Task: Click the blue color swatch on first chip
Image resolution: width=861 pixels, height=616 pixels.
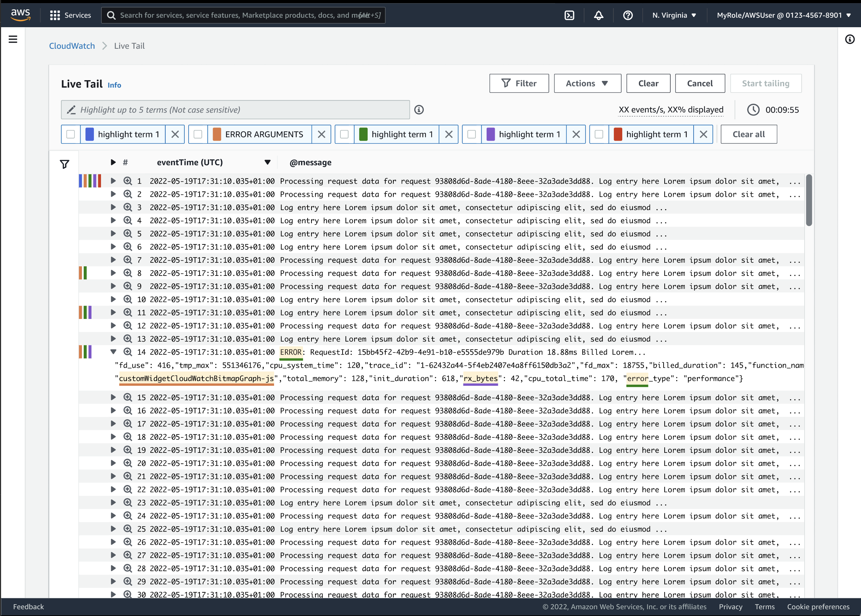Action: pos(89,134)
